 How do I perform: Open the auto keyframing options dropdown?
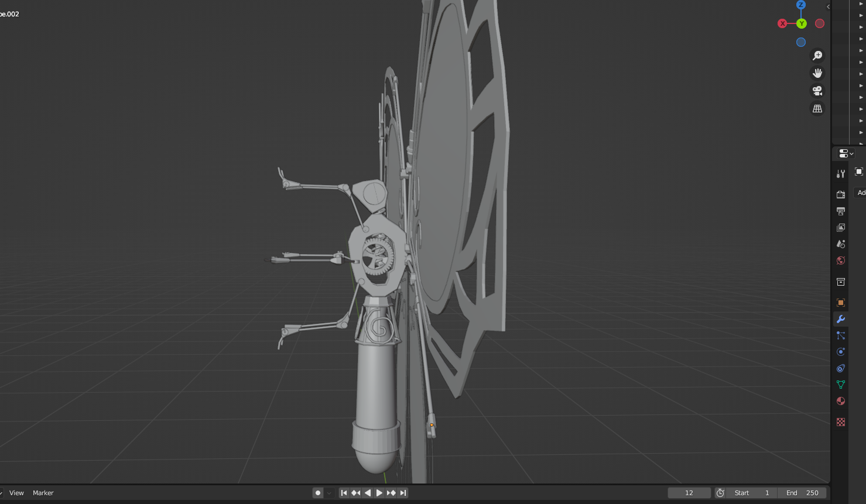329,493
